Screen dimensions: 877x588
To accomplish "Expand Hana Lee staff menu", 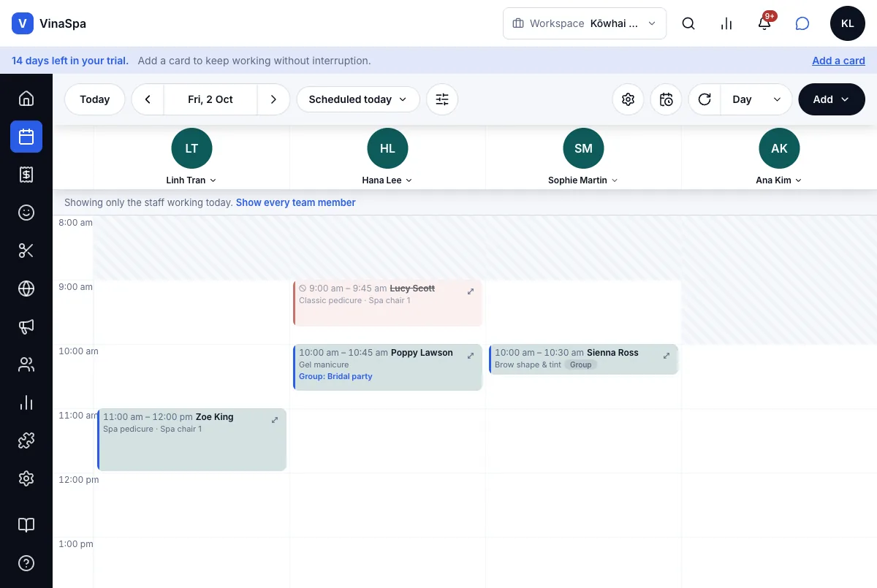I will (x=387, y=180).
